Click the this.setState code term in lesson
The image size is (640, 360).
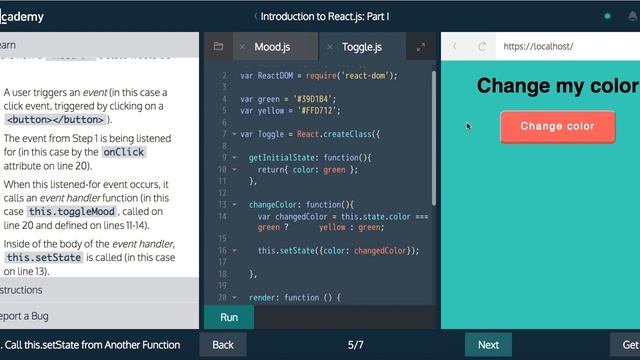point(44,258)
